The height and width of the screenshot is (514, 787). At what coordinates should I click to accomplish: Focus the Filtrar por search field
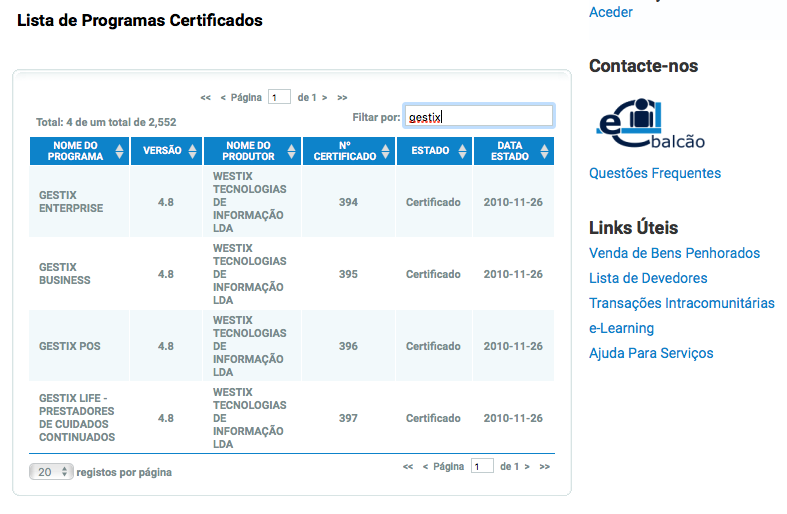click(x=479, y=116)
